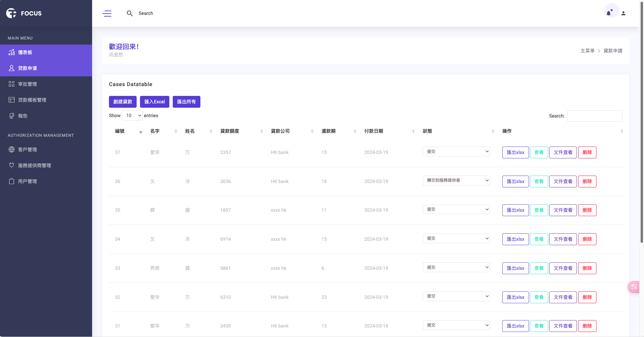Open status dropdown for case 35
Viewport: 644px width, 337px height.
[x=456, y=209]
